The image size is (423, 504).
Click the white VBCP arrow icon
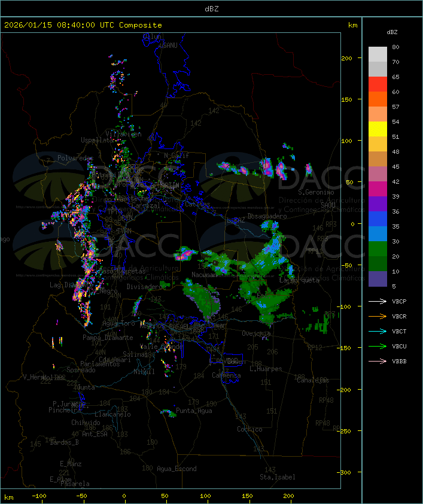click(x=378, y=302)
